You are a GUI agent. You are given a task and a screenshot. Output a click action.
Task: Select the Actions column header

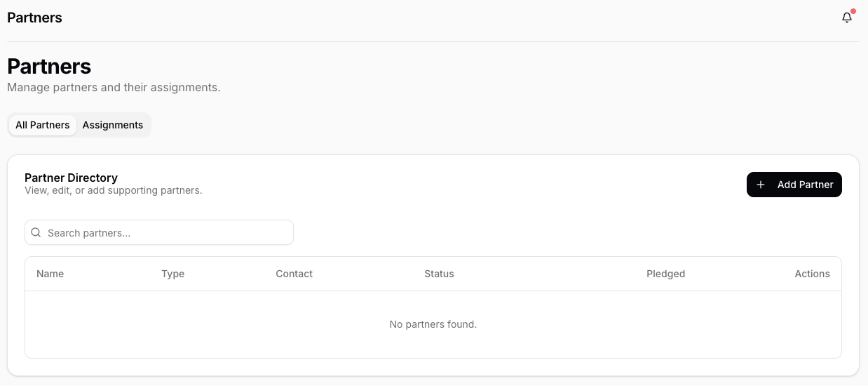pyautogui.click(x=812, y=274)
